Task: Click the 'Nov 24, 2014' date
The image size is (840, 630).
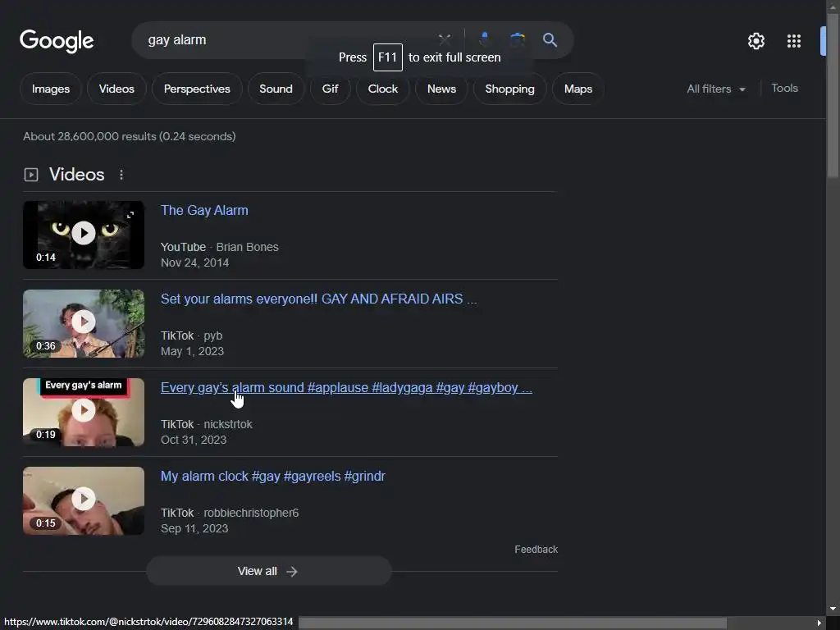Action: point(194,263)
